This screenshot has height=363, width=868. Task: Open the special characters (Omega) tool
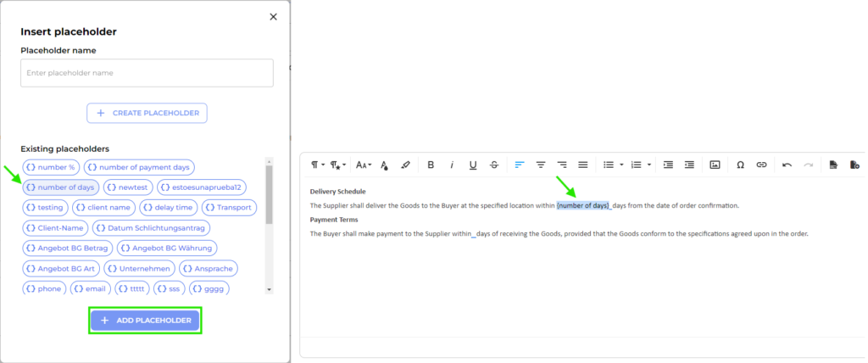[x=740, y=165]
